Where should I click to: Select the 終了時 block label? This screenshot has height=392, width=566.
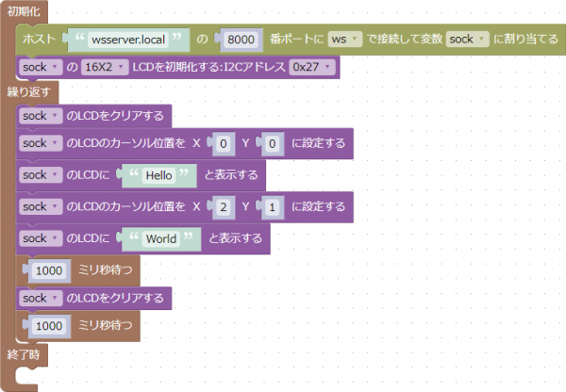point(24,355)
